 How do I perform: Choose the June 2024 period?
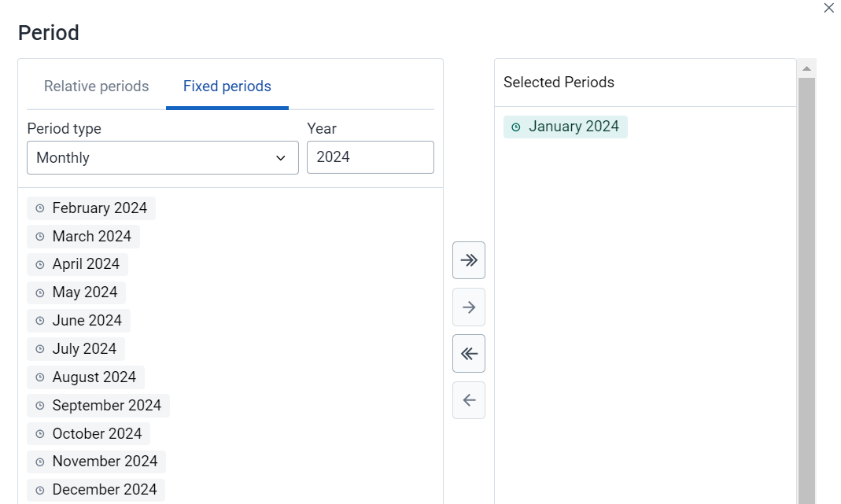[x=79, y=321]
